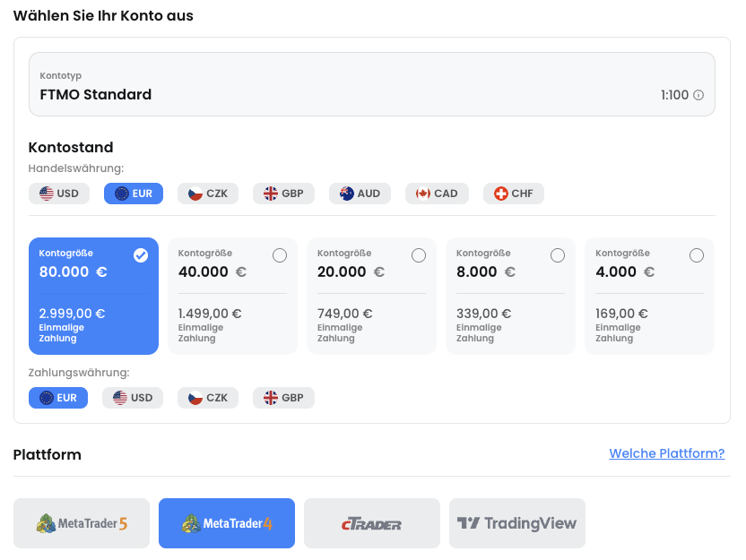This screenshot has height=560, width=746.
Task: Select the MetaTrader 4 platform
Action: 227,523
